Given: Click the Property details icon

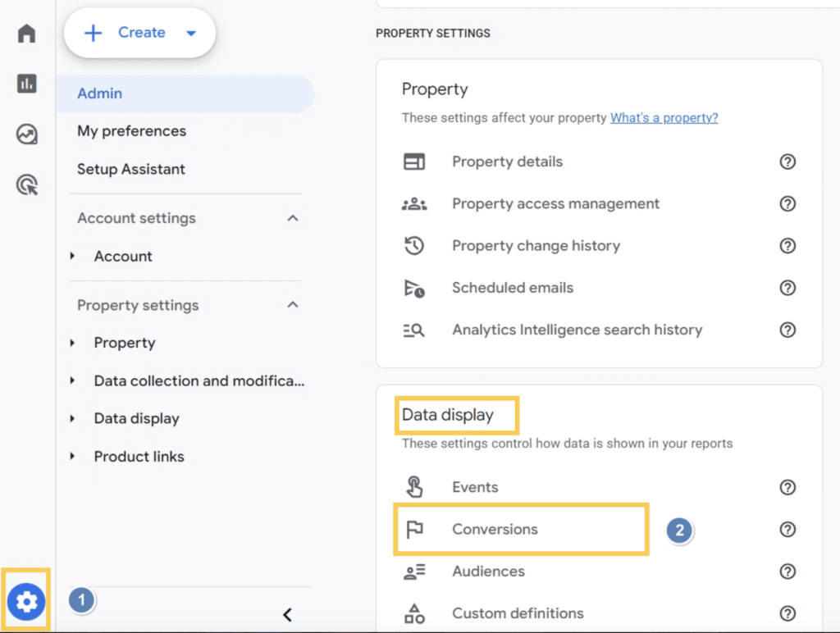Looking at the screenshot, I should click(x=414, y=162).
